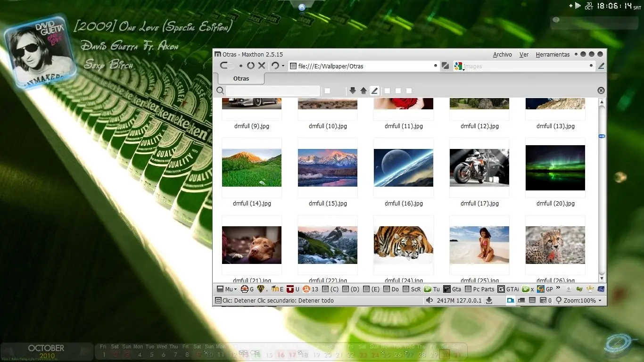The width and height of the screenshot is (644, 362).
Task: Click the dmfull (13).jpg filename
Action: [x=555, y=126]
